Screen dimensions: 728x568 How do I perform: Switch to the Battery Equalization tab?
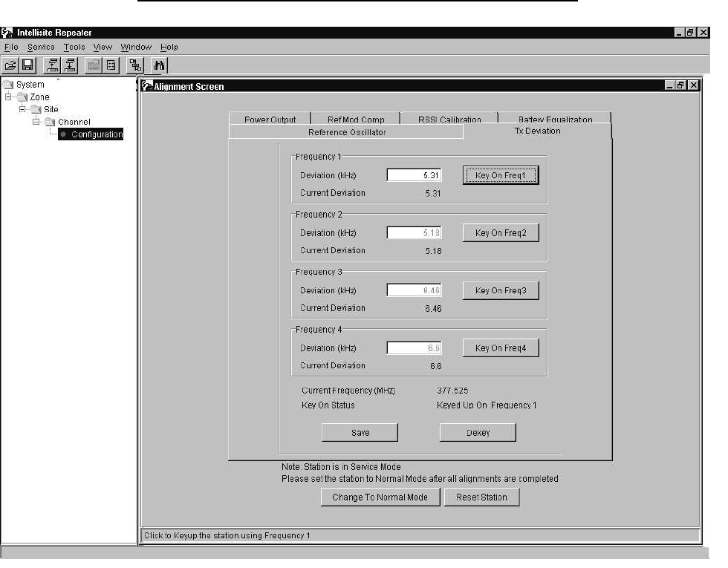[555, 119]
